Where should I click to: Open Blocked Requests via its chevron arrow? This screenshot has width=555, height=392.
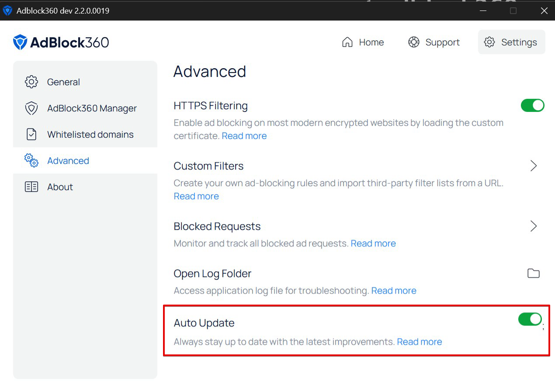534,226
